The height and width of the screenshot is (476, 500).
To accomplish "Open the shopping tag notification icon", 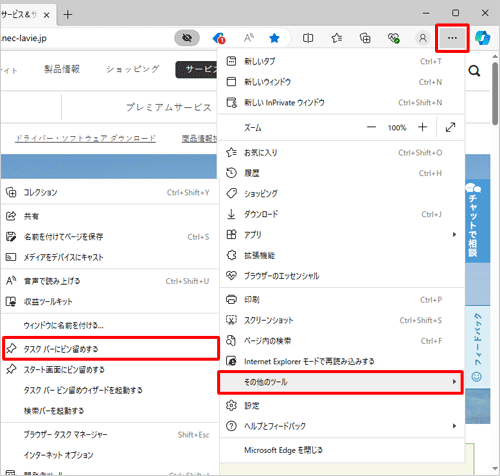I will (x=219, y=38).
